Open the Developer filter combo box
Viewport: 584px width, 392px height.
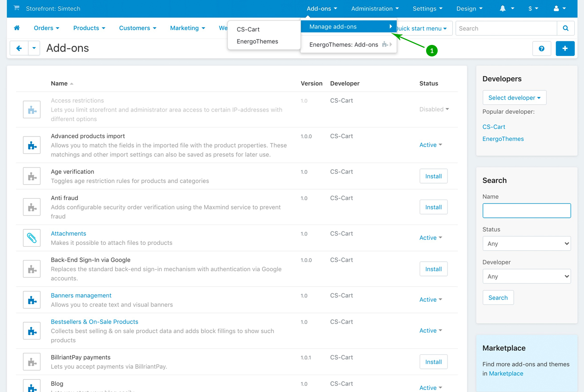526,276
